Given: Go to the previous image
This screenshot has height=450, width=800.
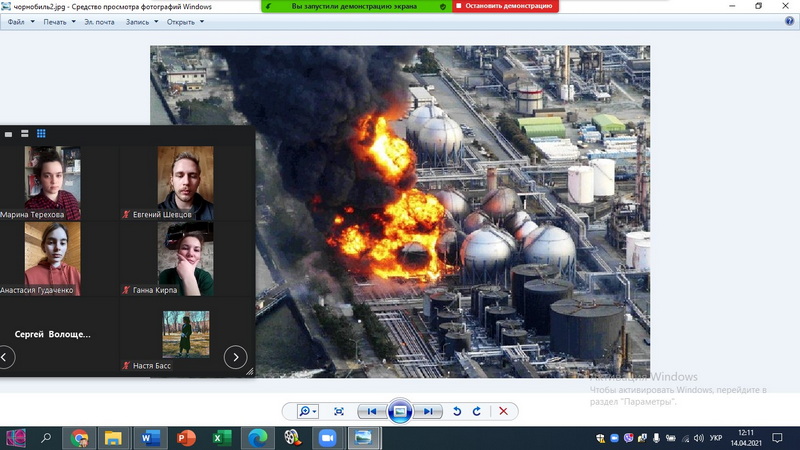Looking at the screenshot, I should [372, 411].
